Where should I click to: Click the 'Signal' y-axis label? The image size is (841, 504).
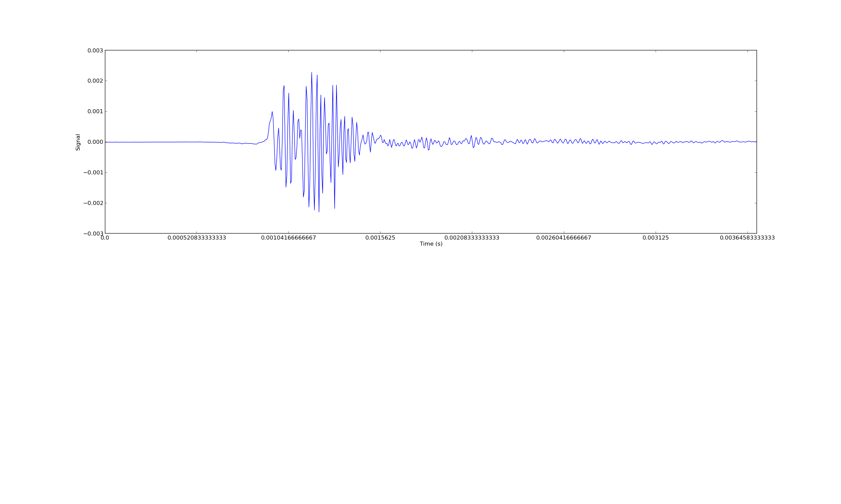pyautogui.click(x=78, y=142)
